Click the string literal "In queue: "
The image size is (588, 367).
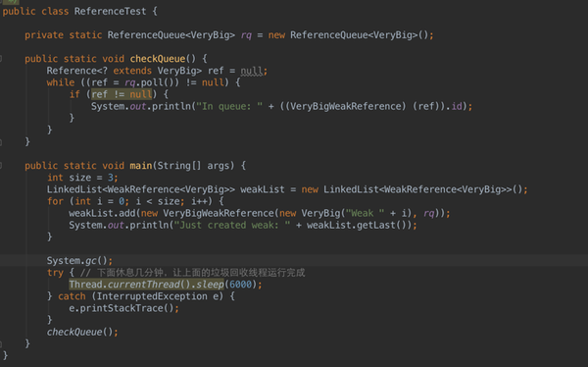229,106
